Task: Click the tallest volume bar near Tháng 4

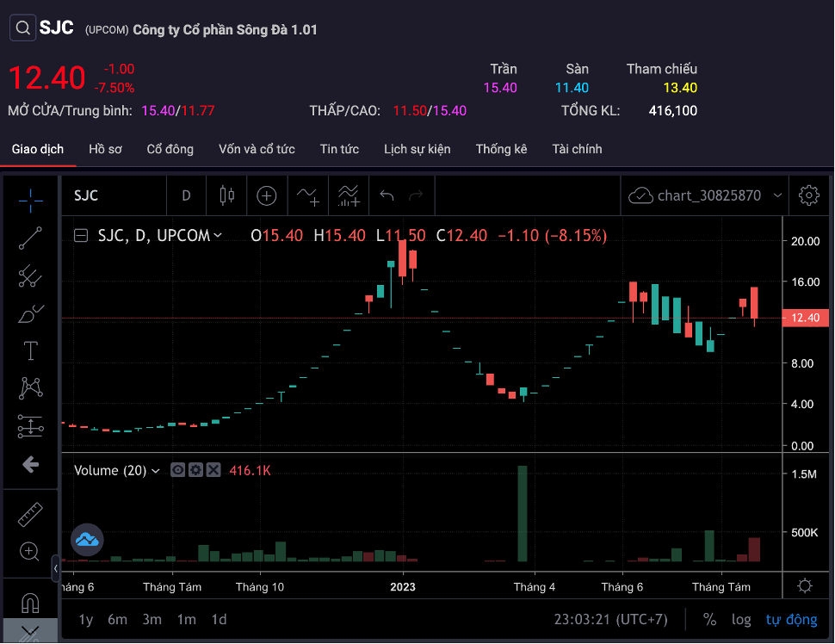Action: pyautogui.click(x=523, y=513)
